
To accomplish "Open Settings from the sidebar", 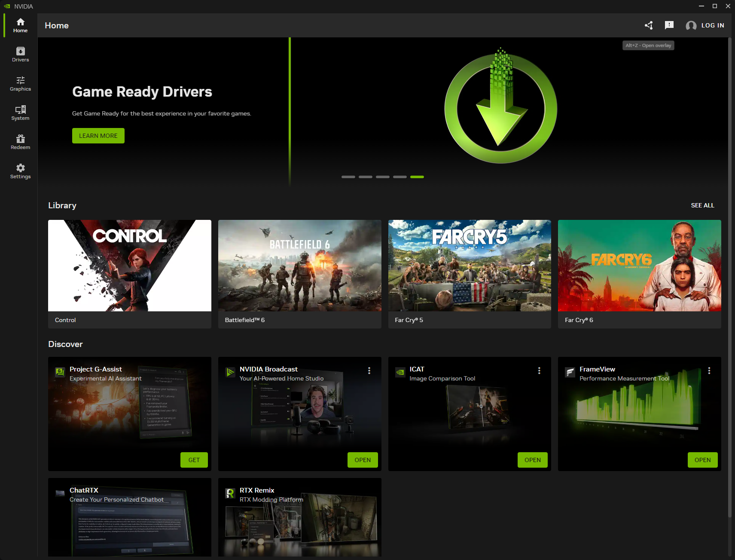I will [20, 171].
